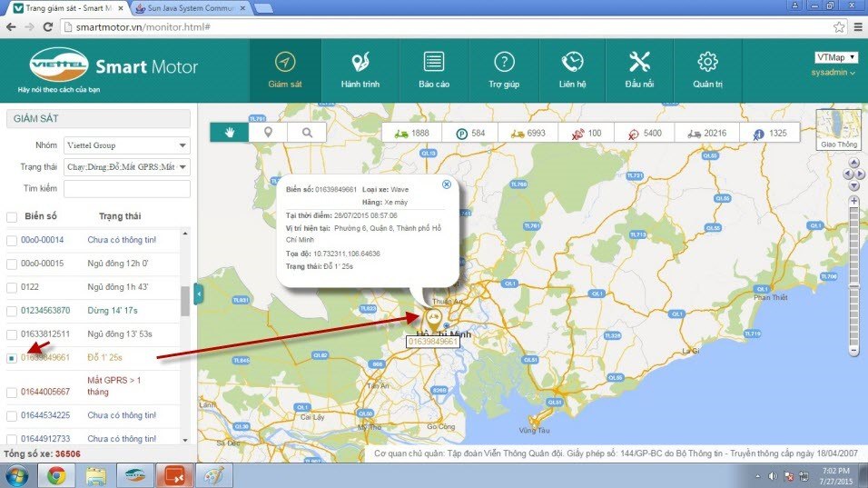The width and height of the screenshot is (868, 488).
Task: Close the vehicle info popup
Action: point(446,184)
